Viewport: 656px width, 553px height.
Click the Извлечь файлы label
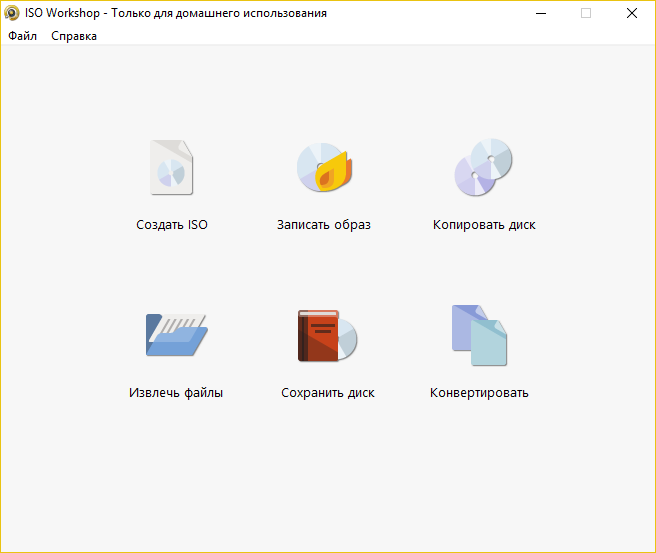[176, 393]
